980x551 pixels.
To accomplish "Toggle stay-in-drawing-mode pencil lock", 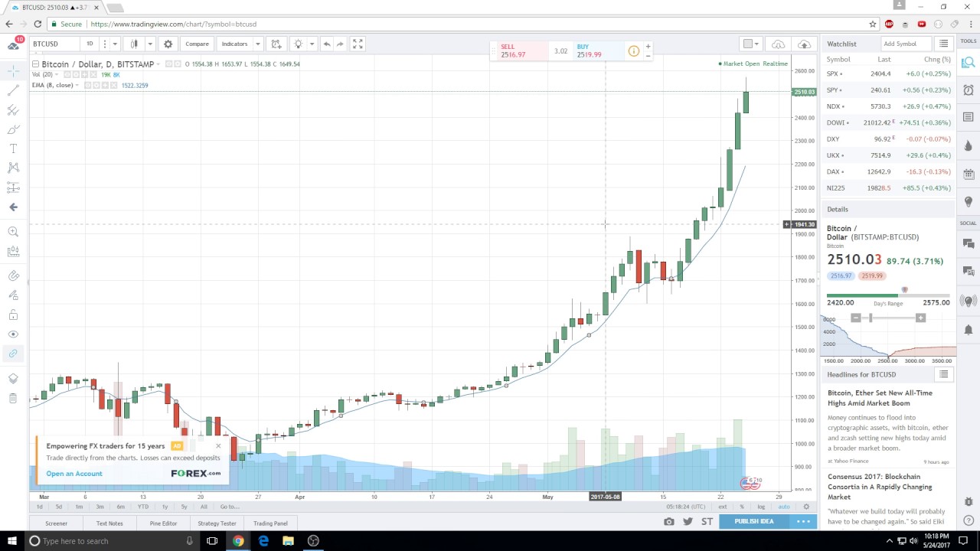I will 13,295.
